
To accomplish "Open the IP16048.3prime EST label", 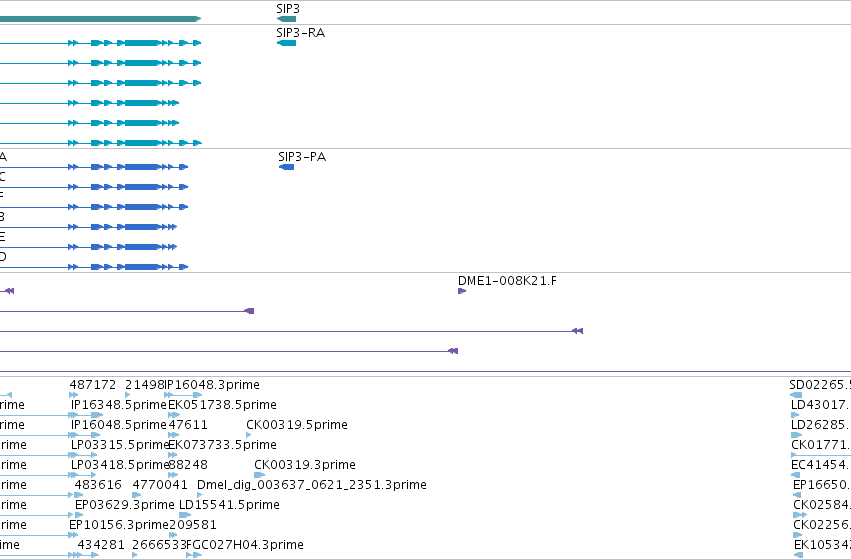I will pyautogui.click(x=212, y=385).
